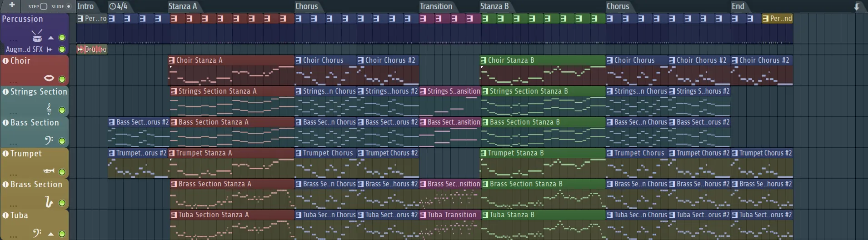Turn on the SLIDE mode option
Image resolution: width=868 pixels, height=240 pixels.
click(x=69, y=6)
